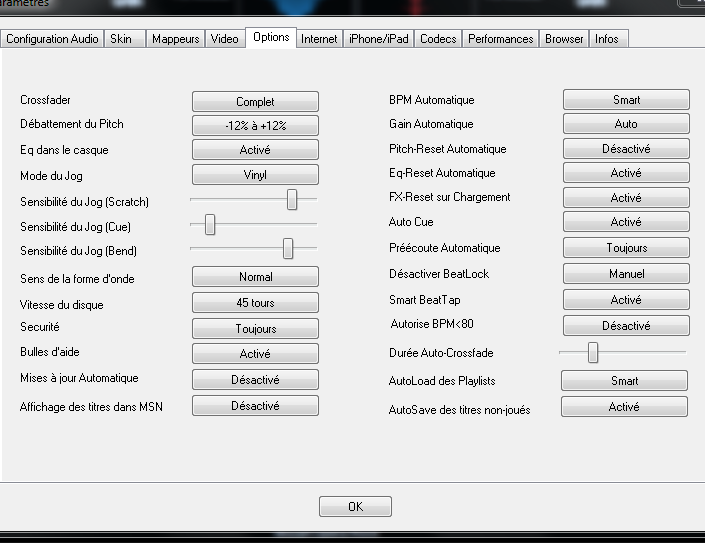Image resolution: width=705 pixels, height=543 pixels.
Task: Enable Mises à jour Automatique
Action: tap(255, 380)
